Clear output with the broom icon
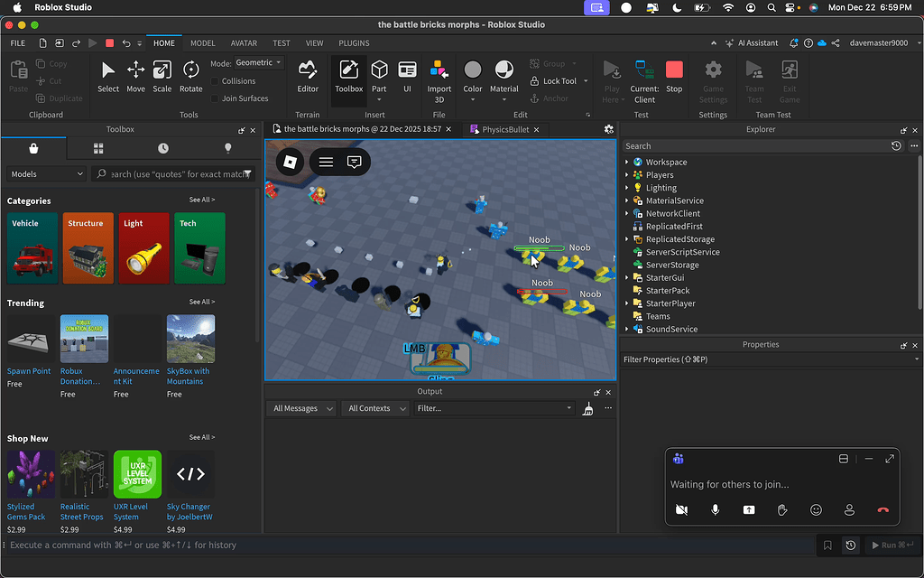The image size is (924, 578). tap(588, 409)
